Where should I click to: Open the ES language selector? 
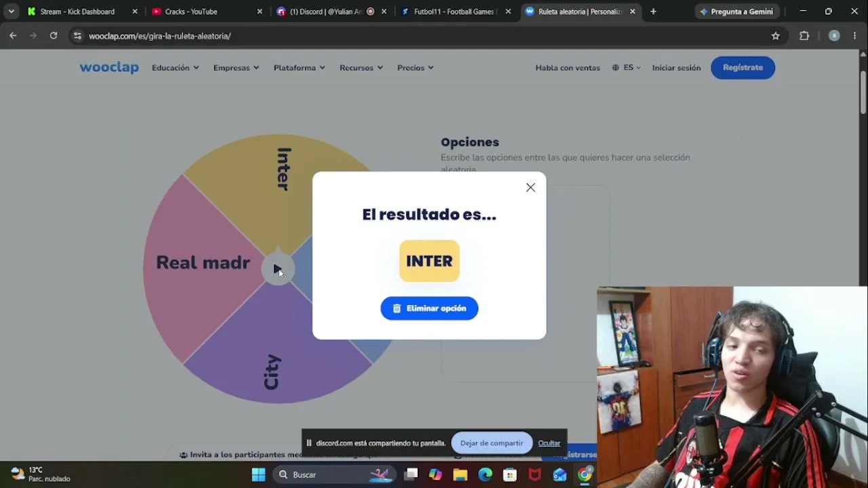pyautogui.click(x=627, y=68)
